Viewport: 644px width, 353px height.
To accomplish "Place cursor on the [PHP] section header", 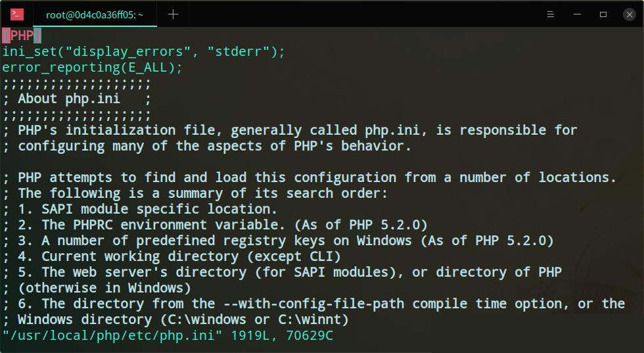I will pos(22,35).
